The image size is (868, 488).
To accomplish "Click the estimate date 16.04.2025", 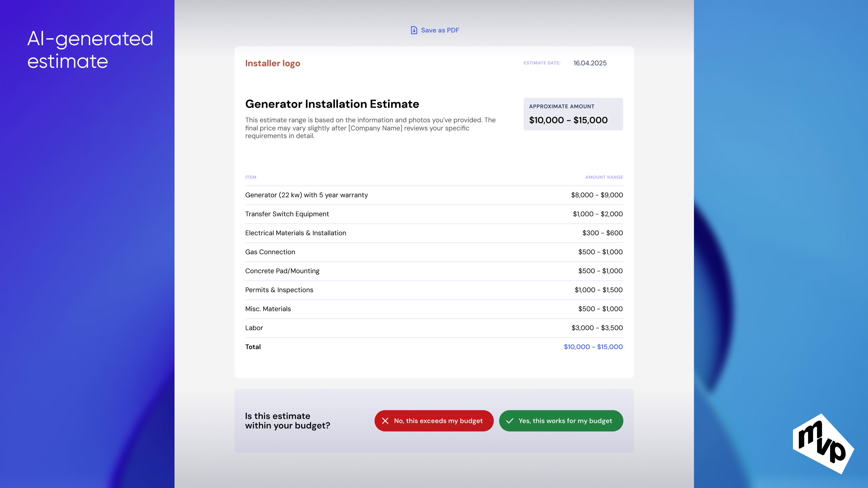I will [x=590, y=63].
